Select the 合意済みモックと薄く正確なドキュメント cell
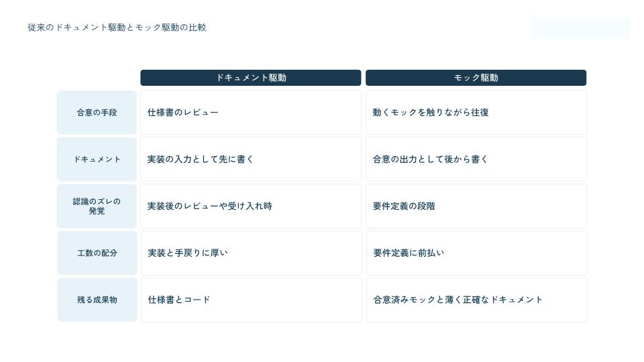This screenshot has width=644, height=362. tap(476, 300)
